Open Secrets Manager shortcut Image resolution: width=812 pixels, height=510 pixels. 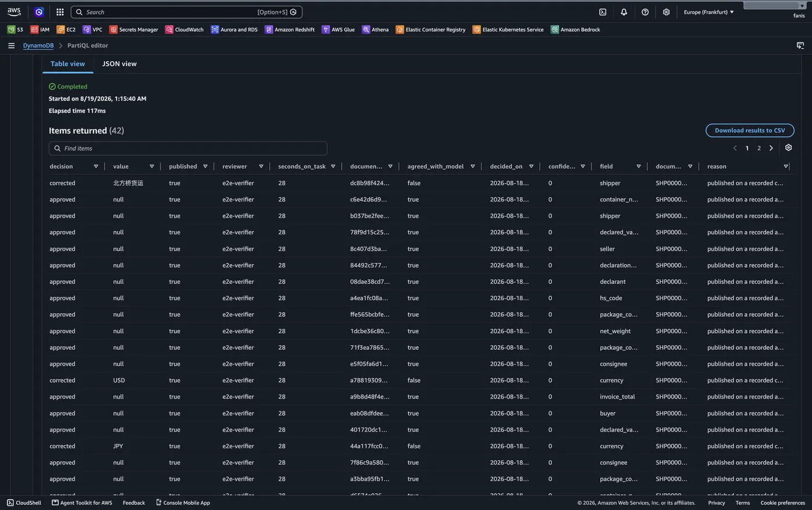[133, 30]
